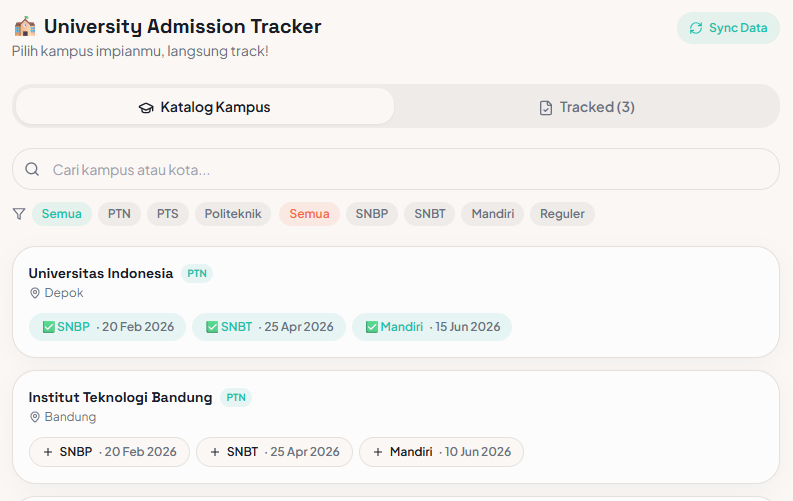
Task: Track ITB SNBP 20 Feb 2026
Action: pos(109,451)
